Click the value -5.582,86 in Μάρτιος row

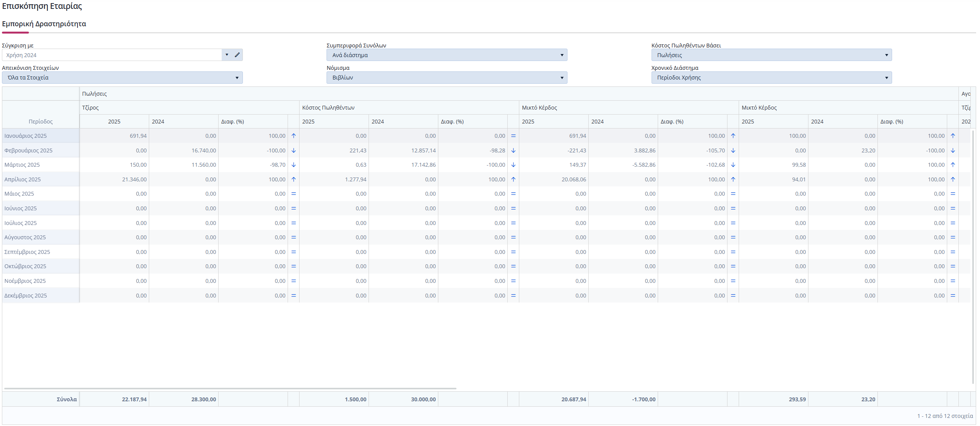pyautogui.click(x=644, y=165)
